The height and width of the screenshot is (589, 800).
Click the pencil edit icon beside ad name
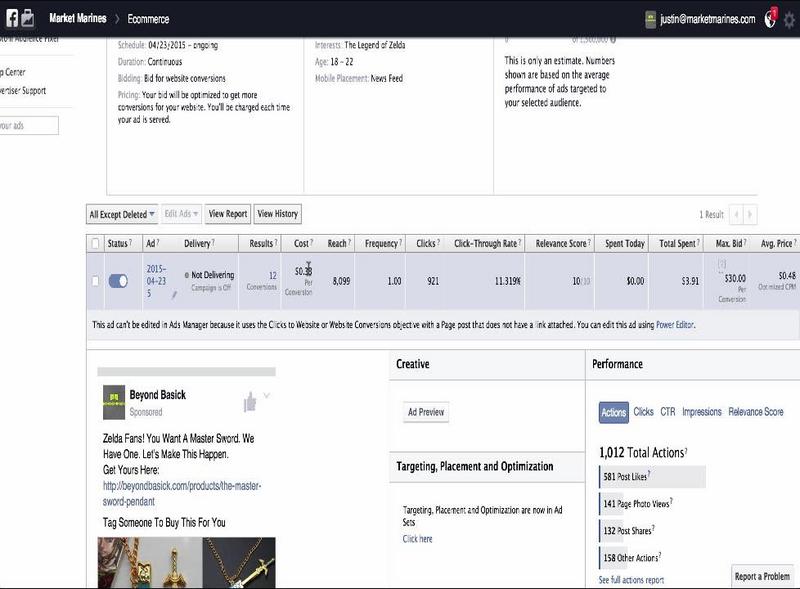coord(174,294)
